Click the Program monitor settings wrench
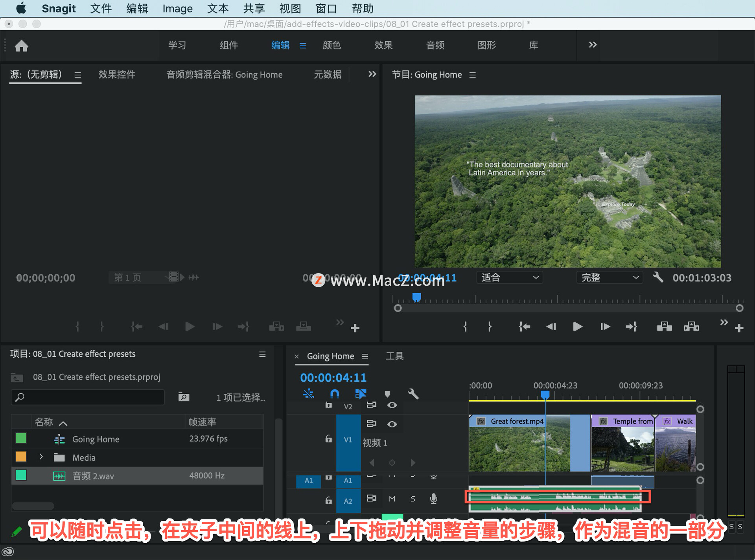Screen dimensions: 755x560 [658, 277]
